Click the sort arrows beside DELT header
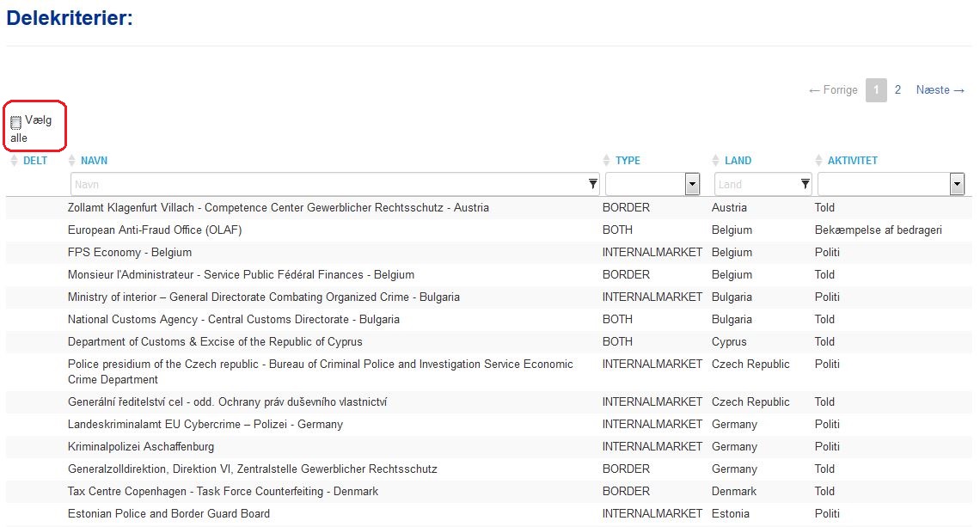This screenshot has height=527, width=980. (x=14, y=161)
